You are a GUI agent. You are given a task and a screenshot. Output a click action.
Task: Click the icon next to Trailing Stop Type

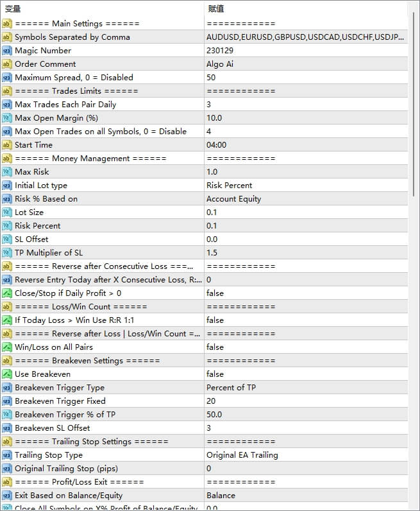6,455
